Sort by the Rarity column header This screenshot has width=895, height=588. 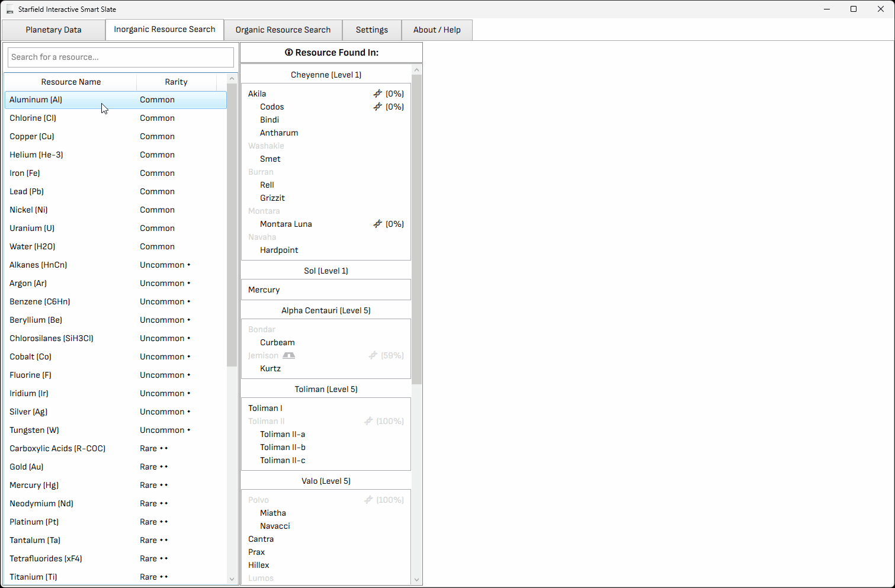[177, 82]
